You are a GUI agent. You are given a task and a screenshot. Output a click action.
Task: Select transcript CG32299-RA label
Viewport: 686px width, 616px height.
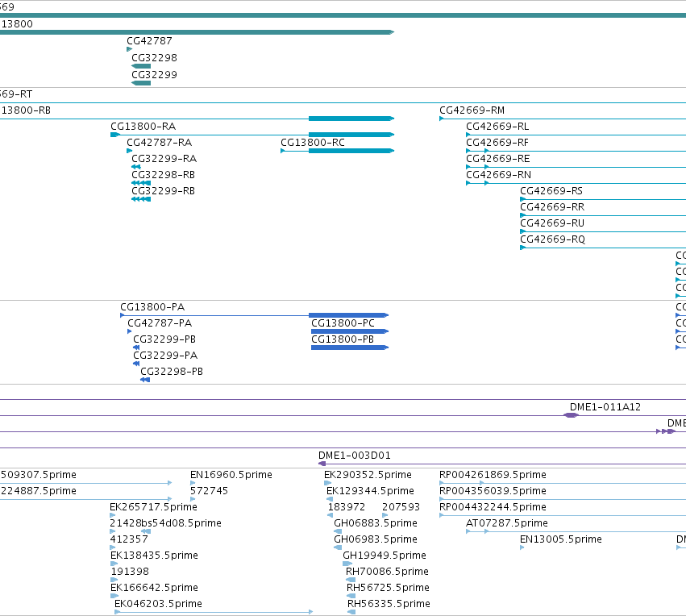(164, 158)
